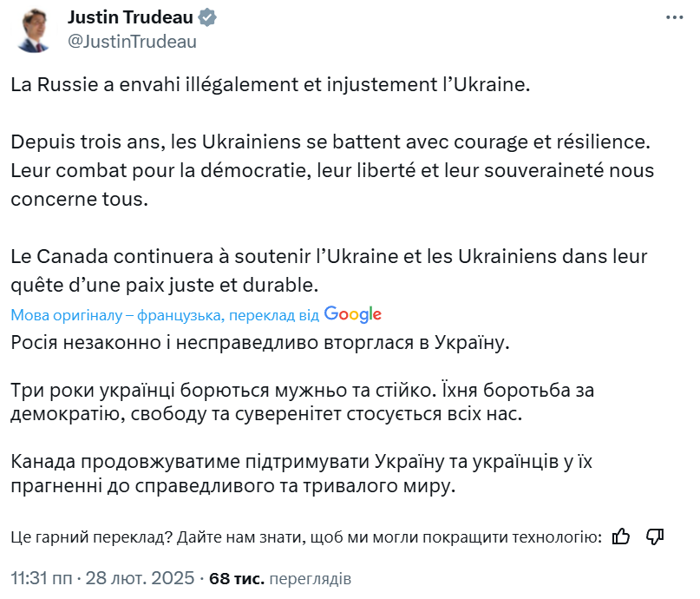Click the 11:31 пп · 28 лют. 2025 timestamp

click(102, 577)
